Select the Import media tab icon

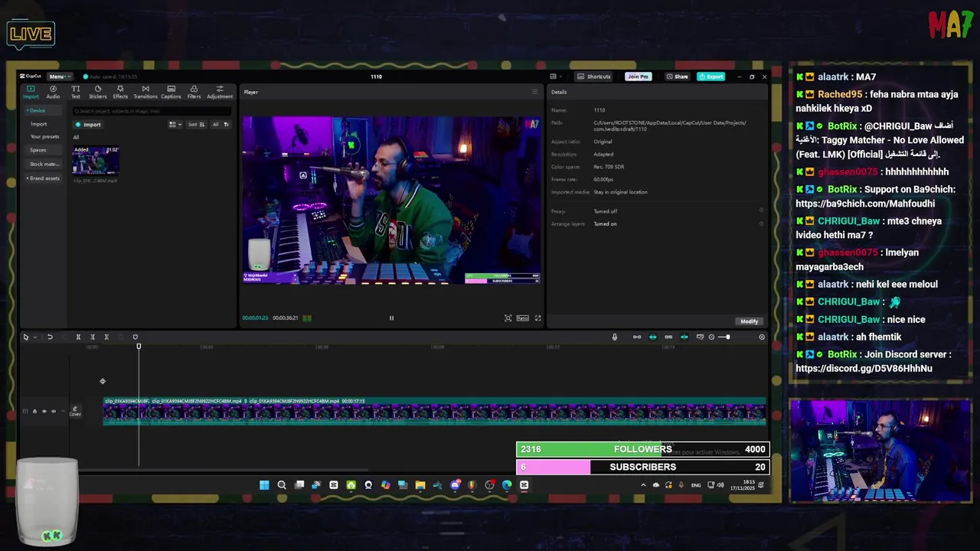31,92
